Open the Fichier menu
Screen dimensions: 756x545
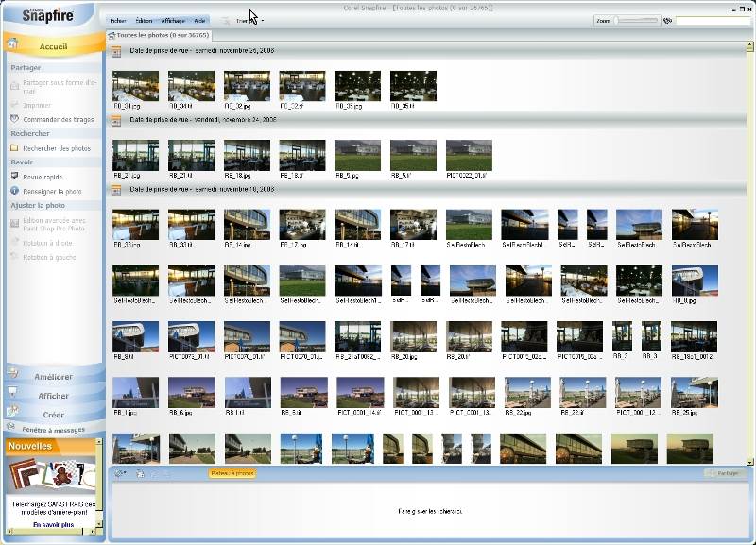[x=117, y=20]
